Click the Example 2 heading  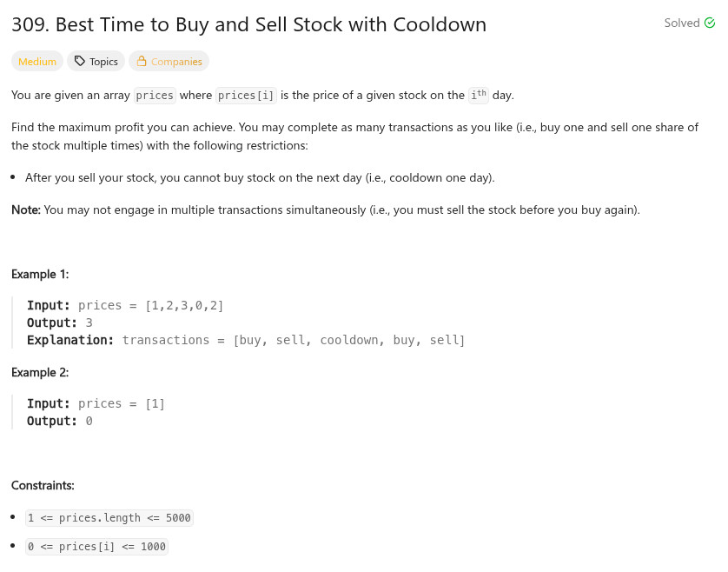(40, 372)
